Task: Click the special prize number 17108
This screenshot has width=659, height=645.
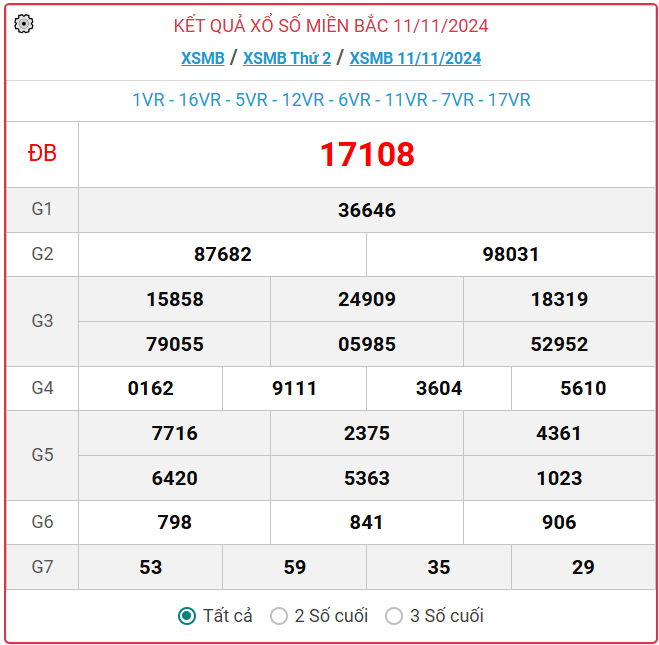Action: point(366,154)
